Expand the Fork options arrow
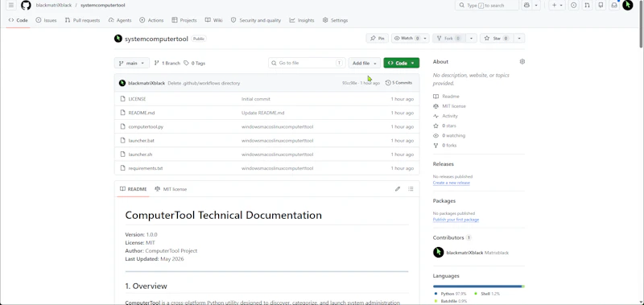The width and height of the screenshot is (644, 305). point(471,38)
